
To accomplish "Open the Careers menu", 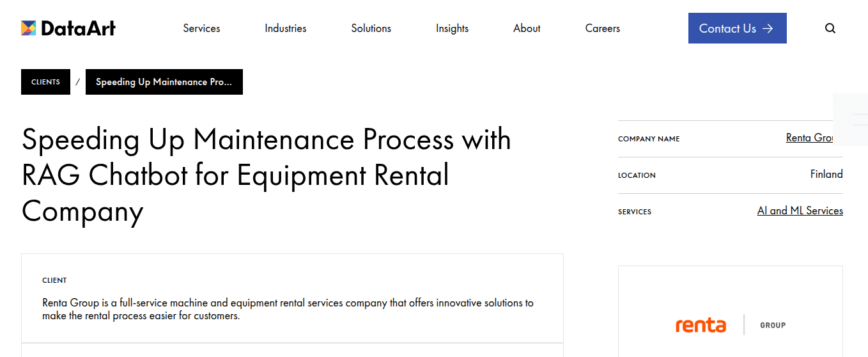I will (603, 28).
